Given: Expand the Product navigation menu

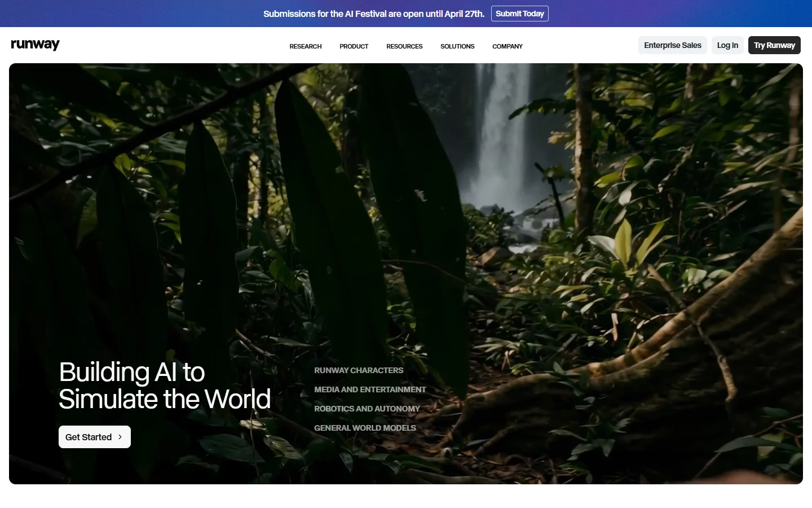Looking at the screenshot, I should point(354,46).
